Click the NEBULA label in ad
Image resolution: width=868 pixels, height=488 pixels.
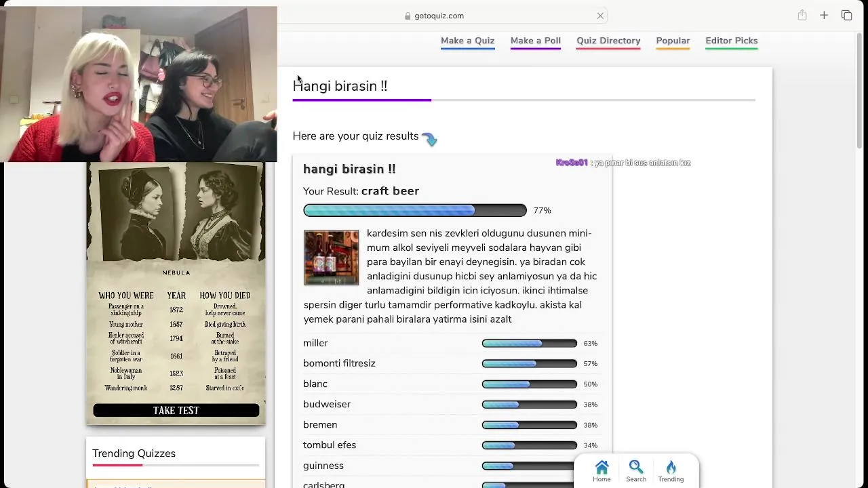click(x=176, y=272)
